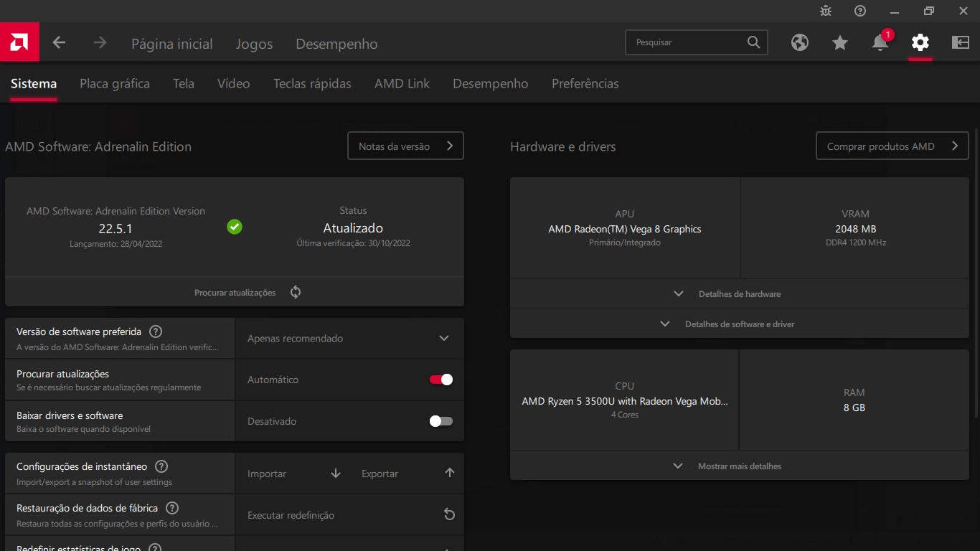Click Comprar produtos AMD button
The height and width of the screenshot is (551, 980).
(892, 146)
